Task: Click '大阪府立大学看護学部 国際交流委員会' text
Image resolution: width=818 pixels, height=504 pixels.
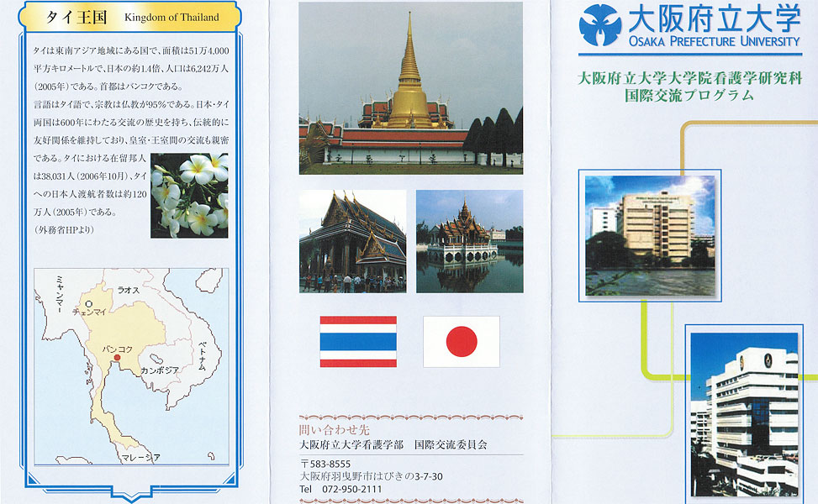Action: pyautogui.click(x=393, y=444)
